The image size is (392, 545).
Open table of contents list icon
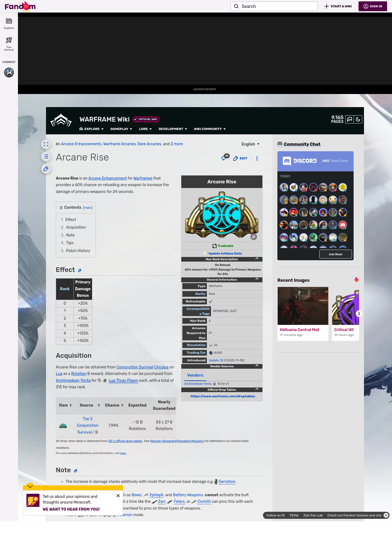click(46, 156)
